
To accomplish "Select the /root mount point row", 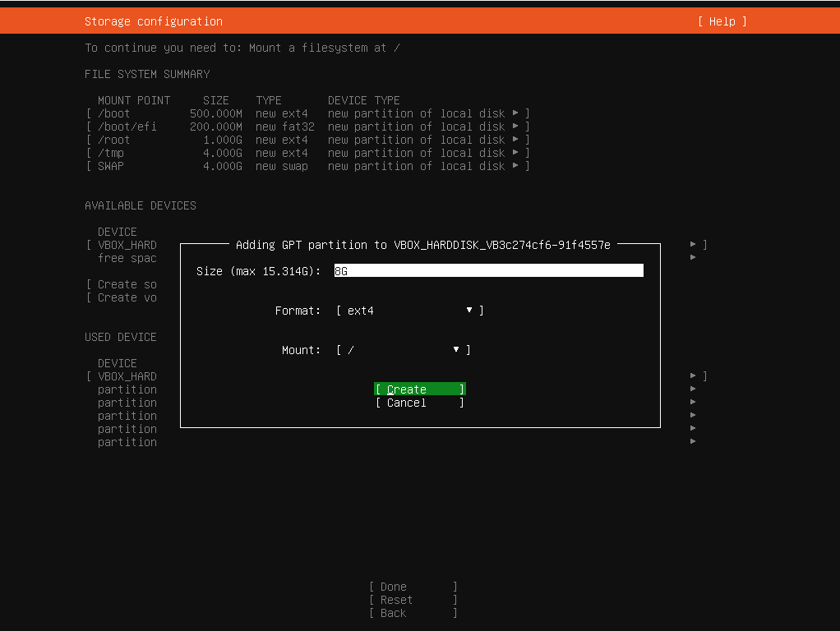I will coord(308,140).
